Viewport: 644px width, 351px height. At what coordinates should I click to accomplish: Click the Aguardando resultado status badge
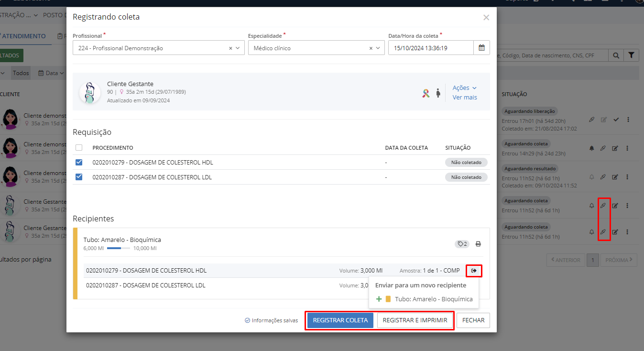pos(530,168)
